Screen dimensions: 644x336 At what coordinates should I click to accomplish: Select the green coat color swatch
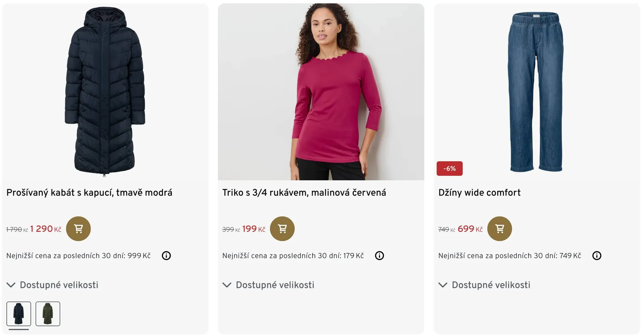(48, 314)
